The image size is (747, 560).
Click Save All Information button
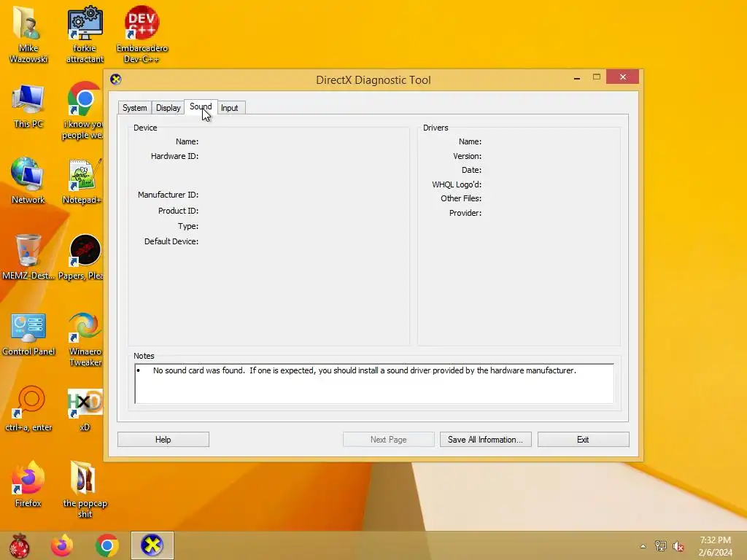(485, 440)
